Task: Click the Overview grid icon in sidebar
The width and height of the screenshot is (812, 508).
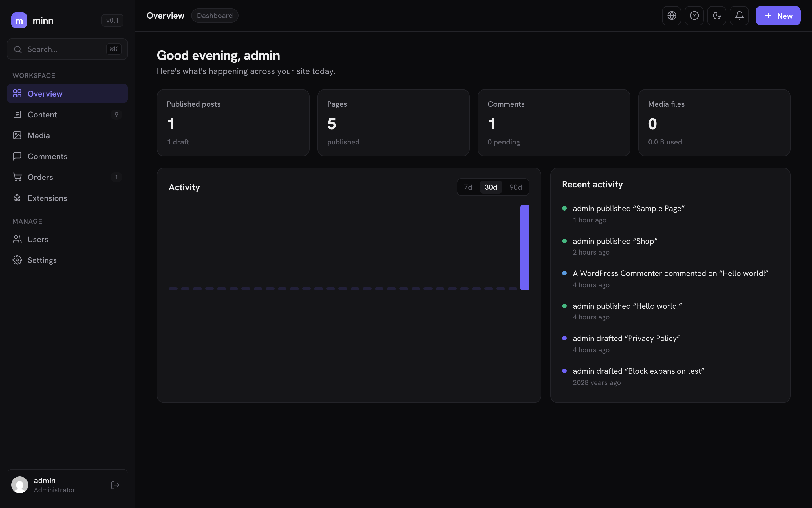Action: click(17, 93)
